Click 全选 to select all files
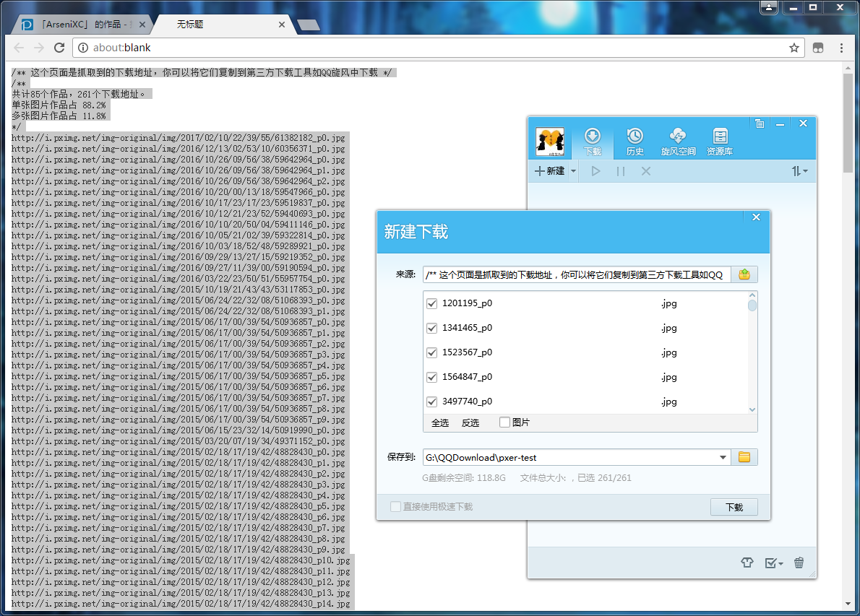The height and width of the screenshot is (616, 860). coord(440,422)
